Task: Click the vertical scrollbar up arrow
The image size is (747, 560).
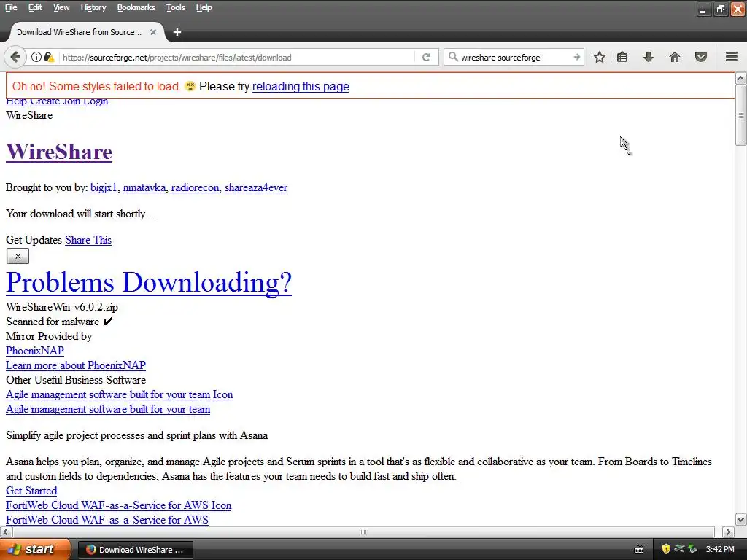Action: coord(741,78)
